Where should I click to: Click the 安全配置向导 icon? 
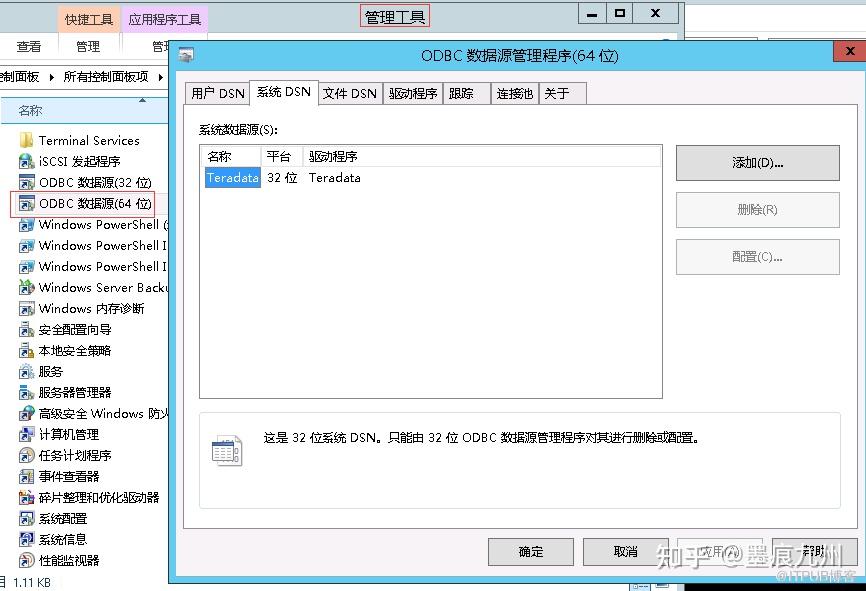tap(26, 330)
